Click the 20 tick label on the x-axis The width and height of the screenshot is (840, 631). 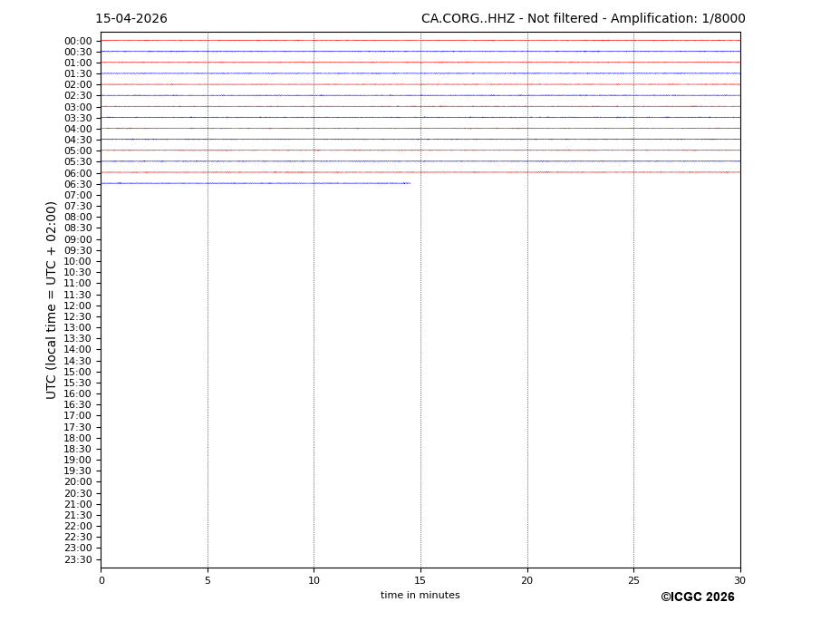[x=526, y=580]
